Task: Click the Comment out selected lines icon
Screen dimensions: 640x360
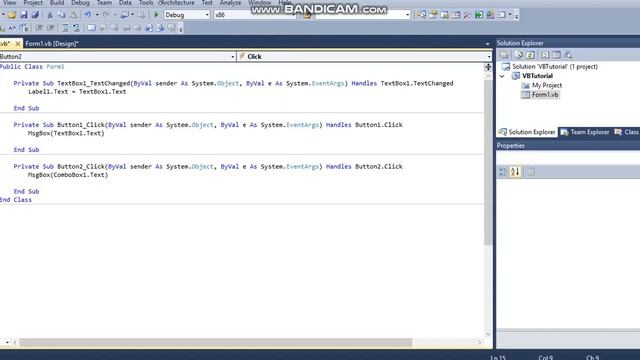Action: 64,28
